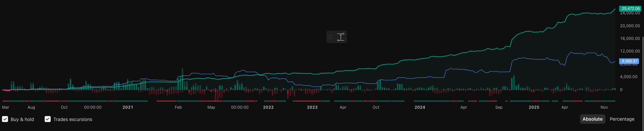Select the measure tool icon in floating toolbar
The height and width of the screenshot is (131, 644).
click(x=341, y=37)
